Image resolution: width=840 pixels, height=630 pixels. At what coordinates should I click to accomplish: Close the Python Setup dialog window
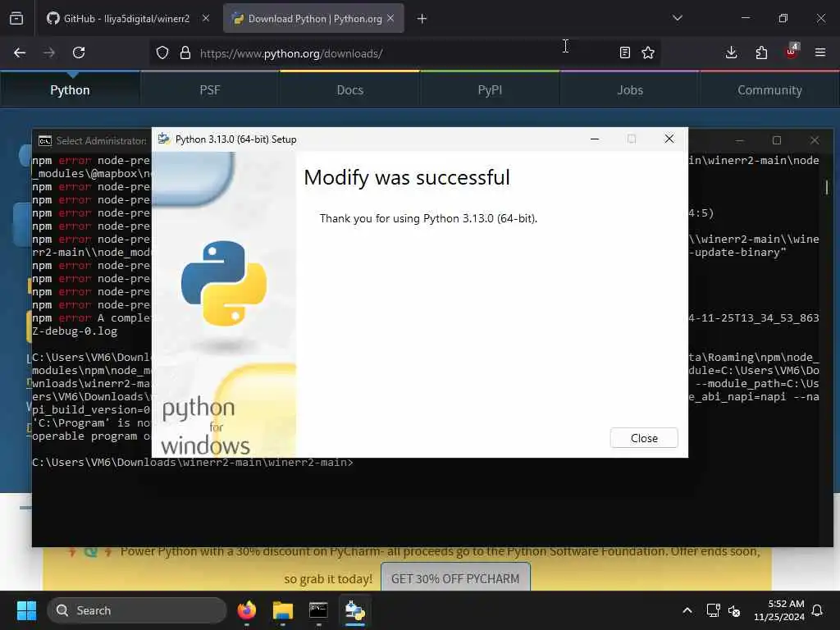669,139
